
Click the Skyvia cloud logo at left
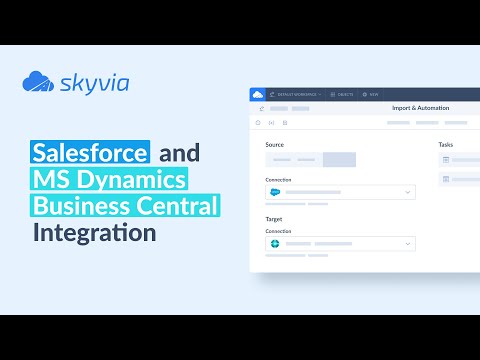[x=38, y=81]
